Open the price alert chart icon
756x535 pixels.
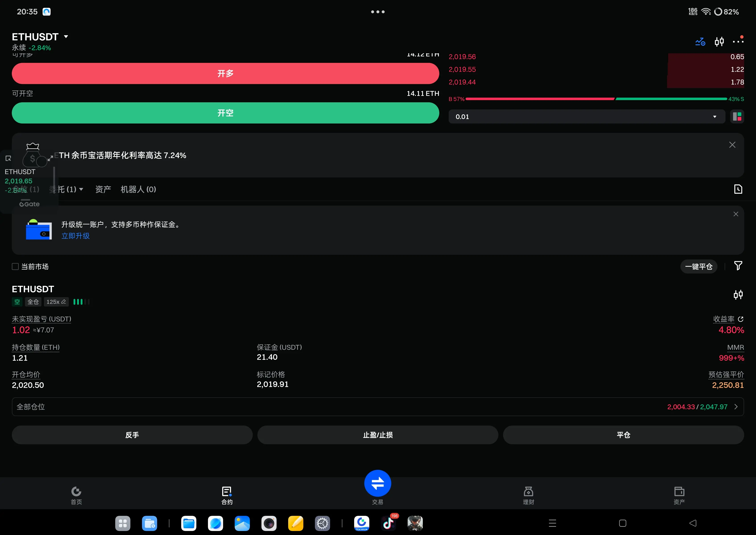pyautogui.click(x=700, y=41)
